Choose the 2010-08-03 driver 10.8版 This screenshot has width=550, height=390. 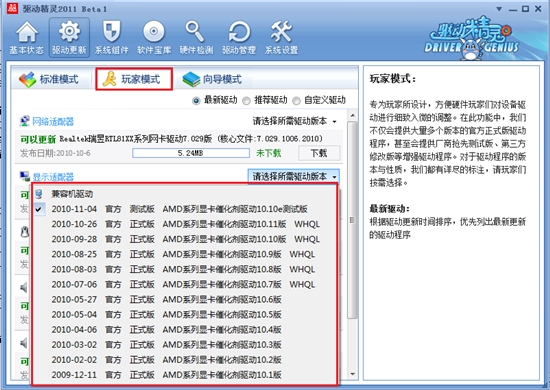click(185, 269)
